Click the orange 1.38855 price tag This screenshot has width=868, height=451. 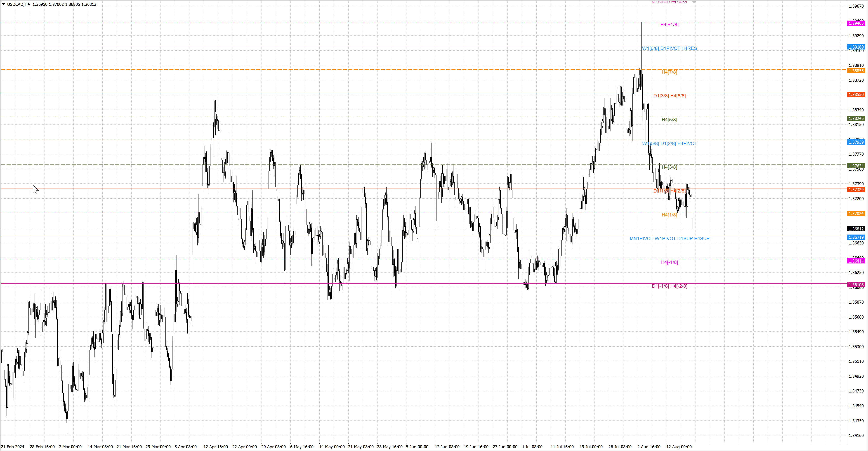click(x=856, y=71)
